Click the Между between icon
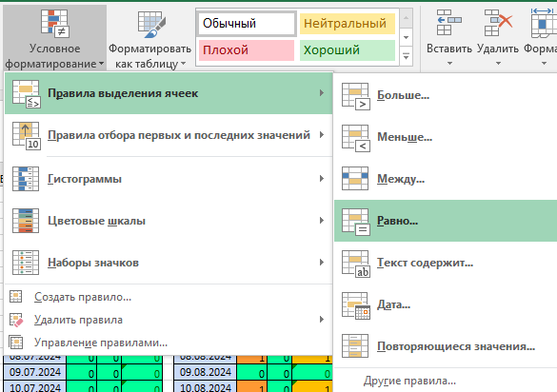Viewport: 557px width, 392px height. (355, 179)
